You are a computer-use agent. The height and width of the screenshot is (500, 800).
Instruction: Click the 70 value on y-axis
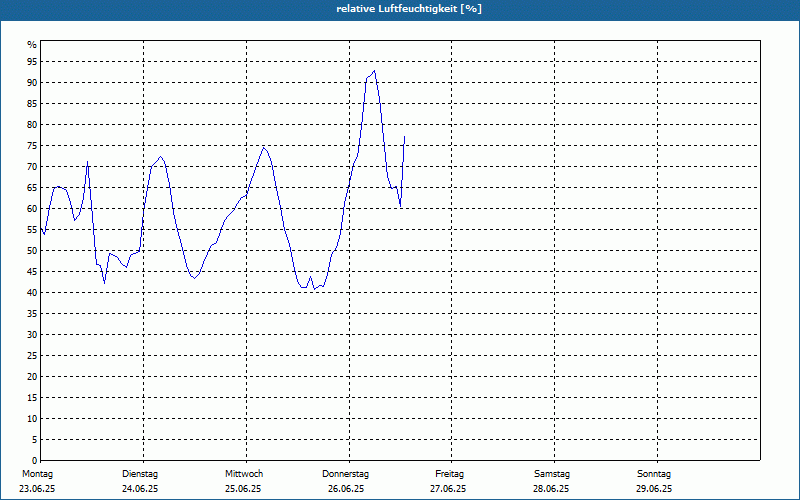point(32,167)
